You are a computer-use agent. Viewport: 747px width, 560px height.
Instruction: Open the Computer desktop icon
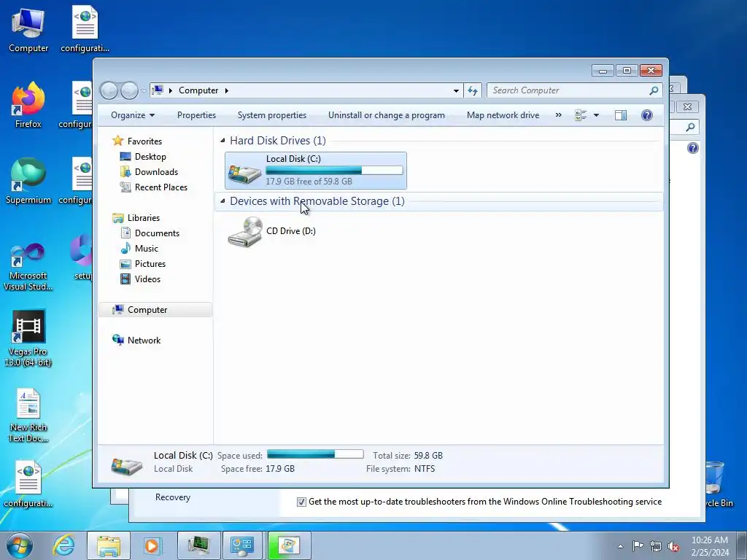(28, 29)
